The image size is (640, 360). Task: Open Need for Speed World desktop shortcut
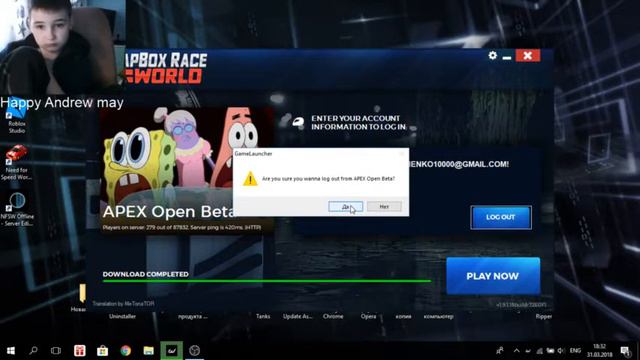17,162
